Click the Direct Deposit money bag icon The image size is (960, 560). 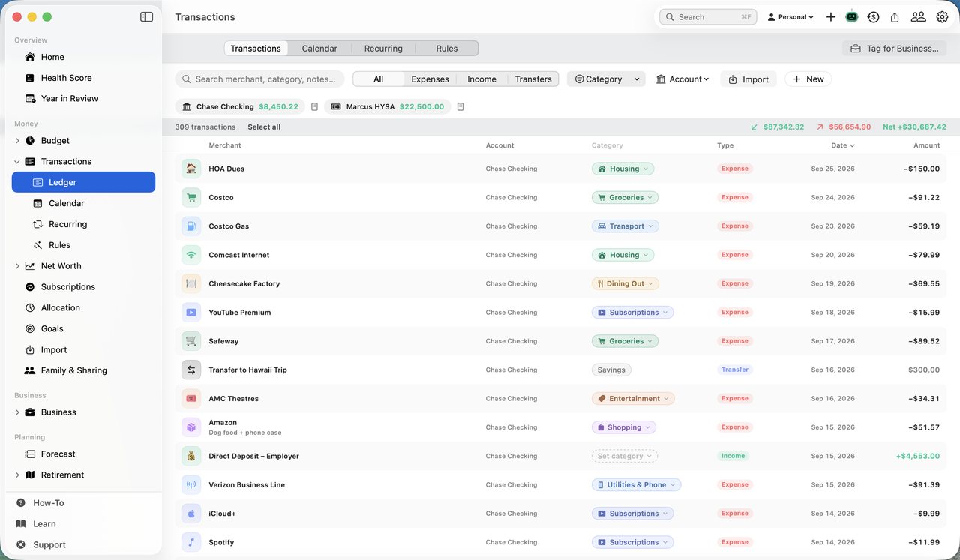point(191,456)
